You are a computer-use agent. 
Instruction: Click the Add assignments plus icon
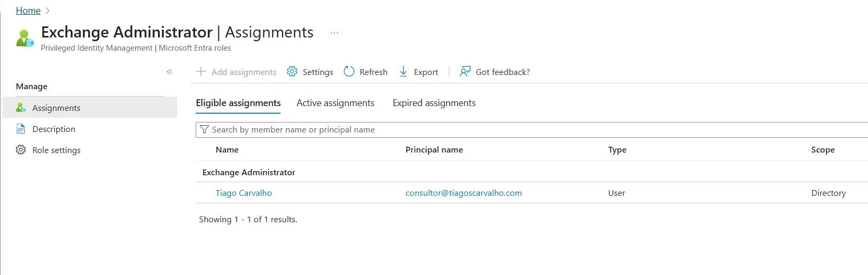[201, 71]
